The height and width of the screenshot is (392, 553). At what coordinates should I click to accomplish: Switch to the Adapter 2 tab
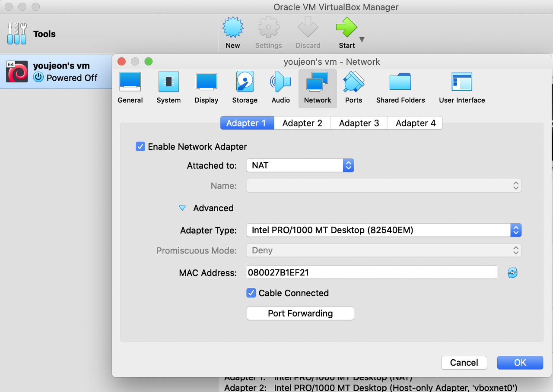(x=302, y=123)
